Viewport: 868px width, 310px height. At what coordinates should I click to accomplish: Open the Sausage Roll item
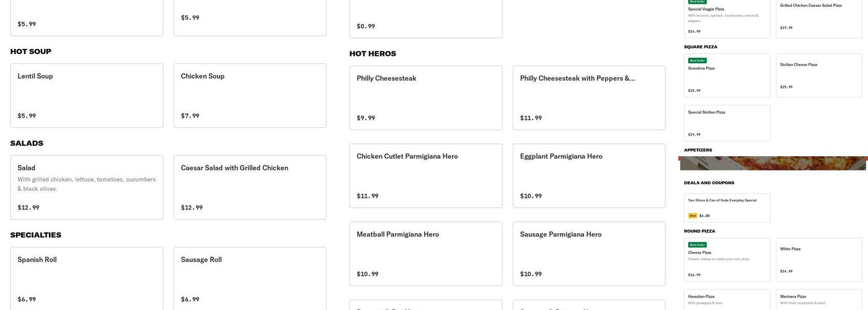(250, 279)
